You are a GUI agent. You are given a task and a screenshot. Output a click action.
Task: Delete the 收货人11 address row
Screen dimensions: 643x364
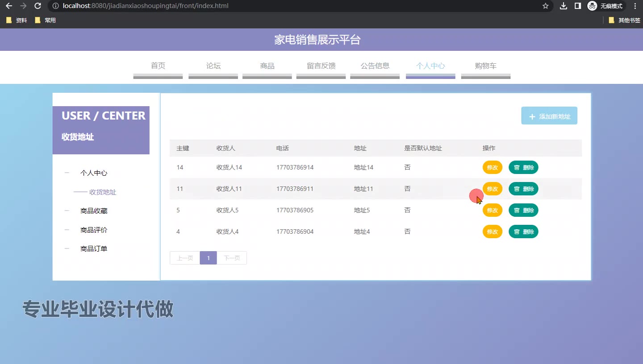523,189
